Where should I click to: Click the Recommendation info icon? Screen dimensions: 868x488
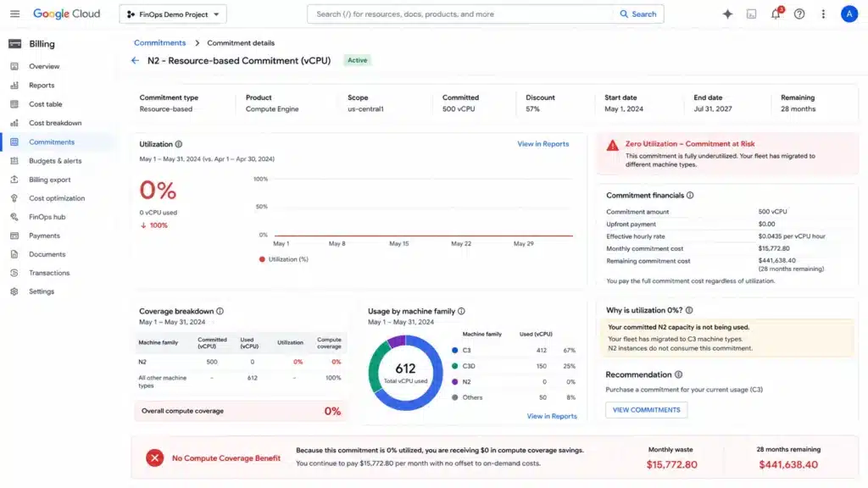point(678,374)
